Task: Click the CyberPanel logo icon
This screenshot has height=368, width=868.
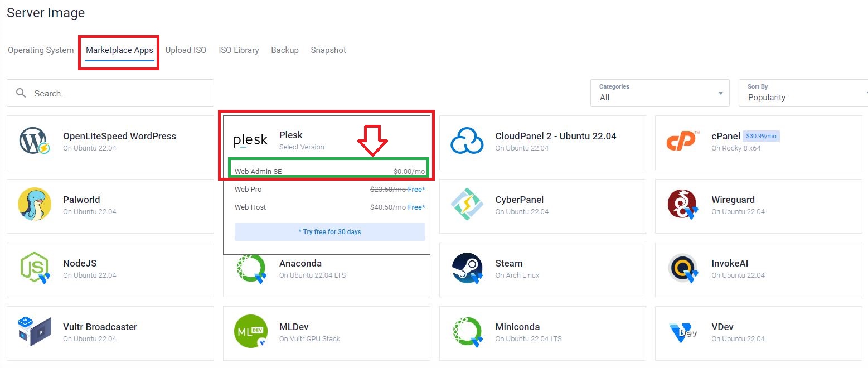Action: click(467, 205)
